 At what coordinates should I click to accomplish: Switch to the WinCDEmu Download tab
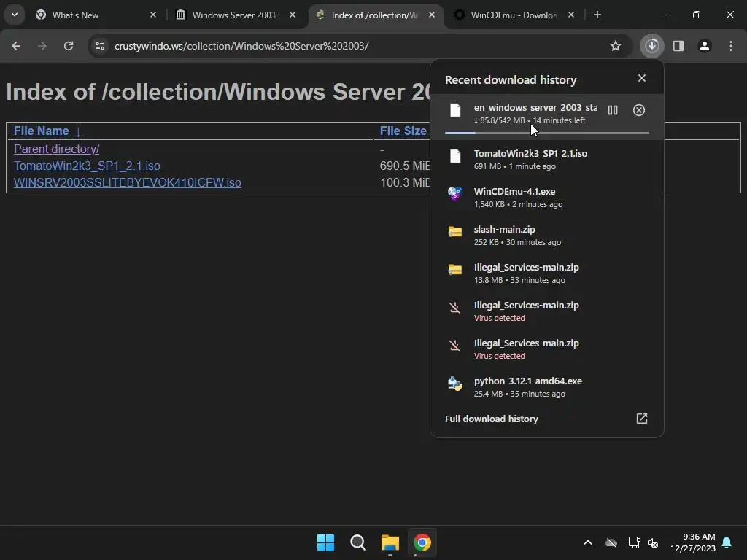pos(514,15)
